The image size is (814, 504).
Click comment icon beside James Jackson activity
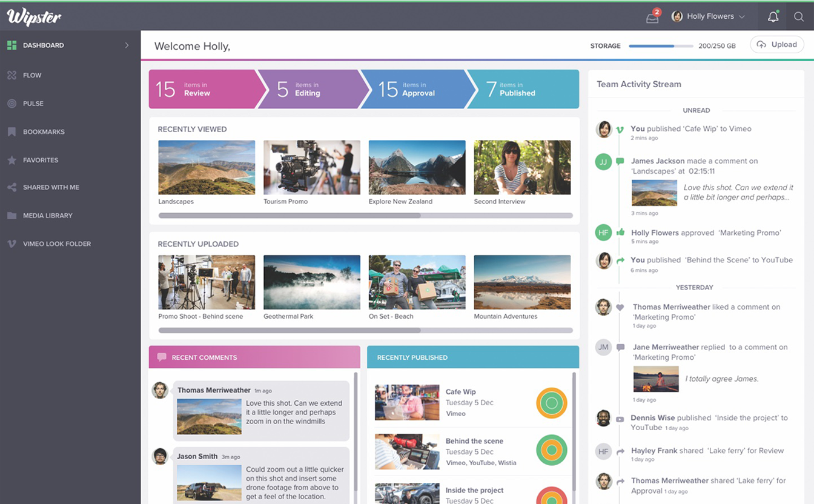[x=620, y=162]
